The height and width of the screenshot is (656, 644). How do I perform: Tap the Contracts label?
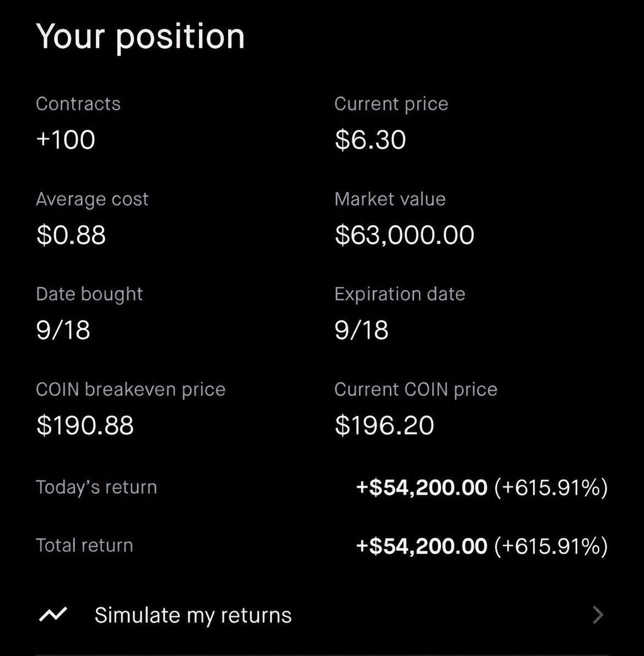click(78, 104)
